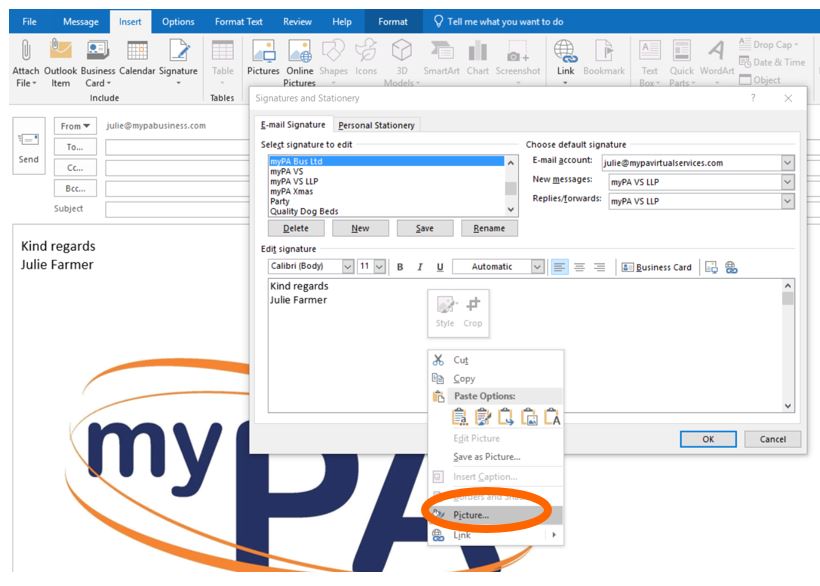Open the Pictures insert icon in ribbon
820x586 pixels.
(264, 51)
